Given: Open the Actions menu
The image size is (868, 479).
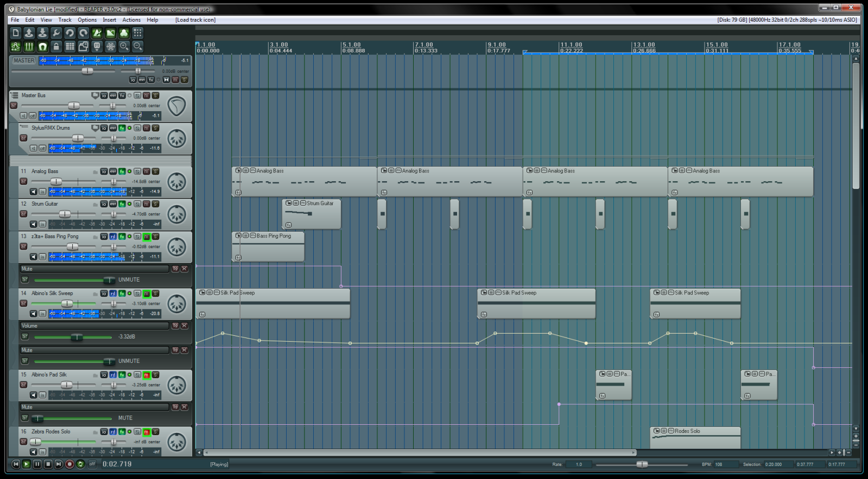Looking at the screenshot, I should click(x=131, y=20).
